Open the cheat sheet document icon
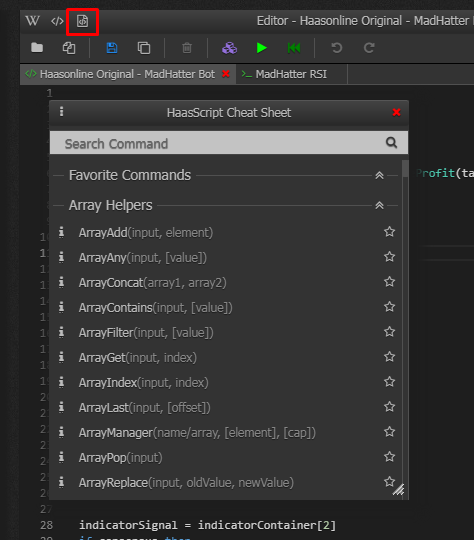The width and height of the screenshot is (474, 540). 82,21
